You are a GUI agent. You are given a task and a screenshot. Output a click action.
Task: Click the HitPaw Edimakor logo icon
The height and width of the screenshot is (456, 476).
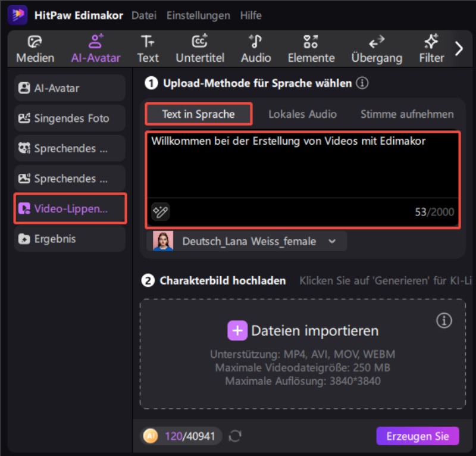click(18, 14)
